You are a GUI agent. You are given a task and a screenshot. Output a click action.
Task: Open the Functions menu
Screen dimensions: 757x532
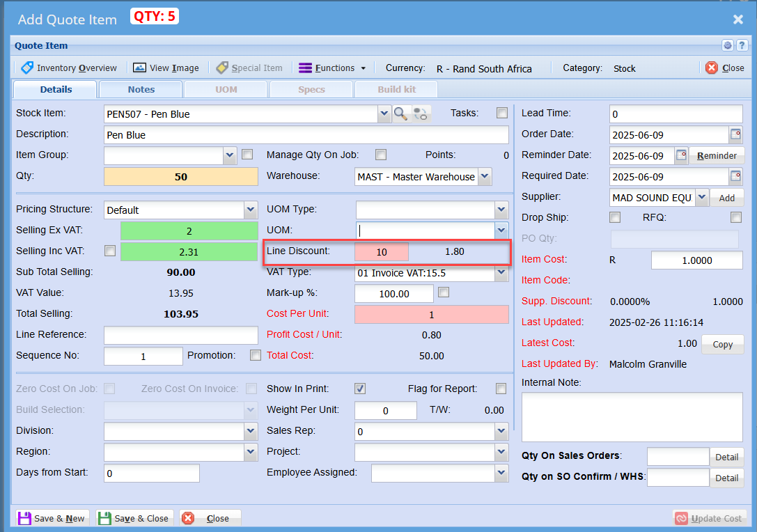[x=332, y=68]
